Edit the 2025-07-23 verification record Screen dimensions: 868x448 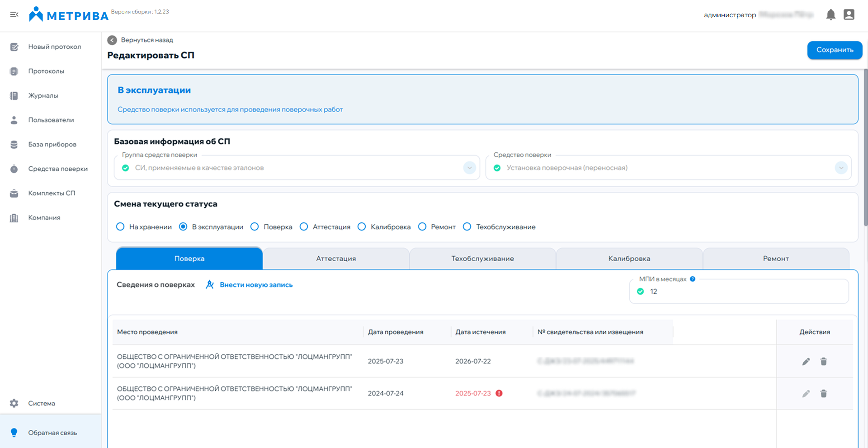pyautogui.click(x=806, y=362)
